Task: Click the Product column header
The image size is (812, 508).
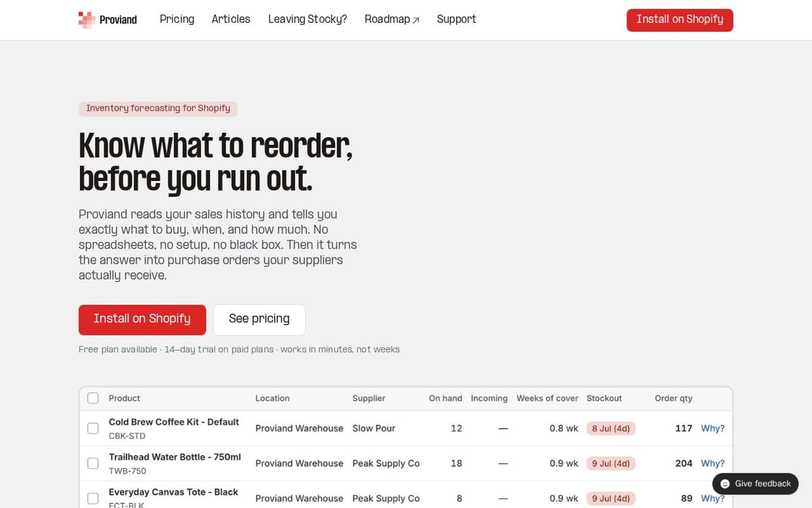Action: coord(125,398)
